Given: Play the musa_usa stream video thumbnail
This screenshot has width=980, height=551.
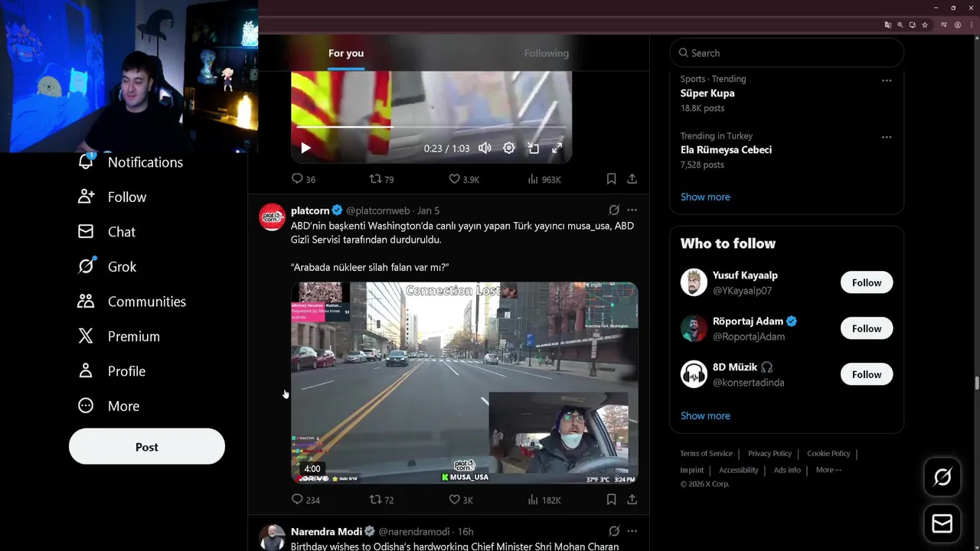Looking at the screenshot, I should (x=464, y=383).
